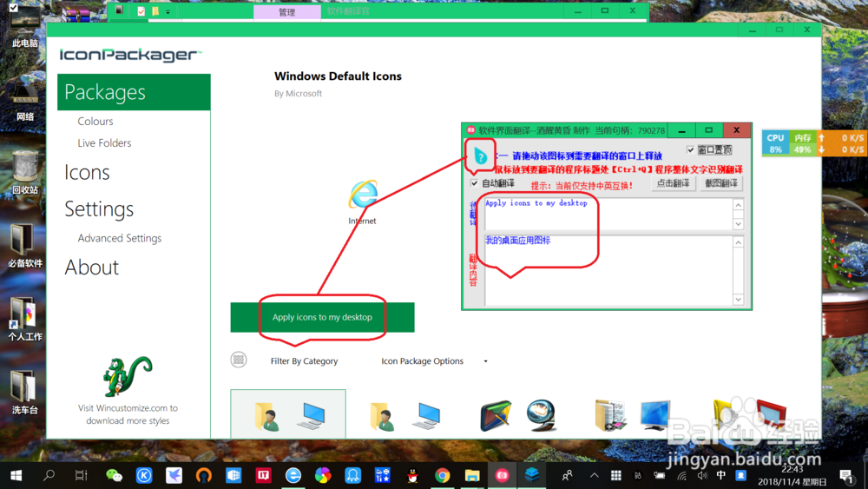Click the 网络 desktop icon
The height and width of the screenshot is (489, 868).
[x=25, y=102]
